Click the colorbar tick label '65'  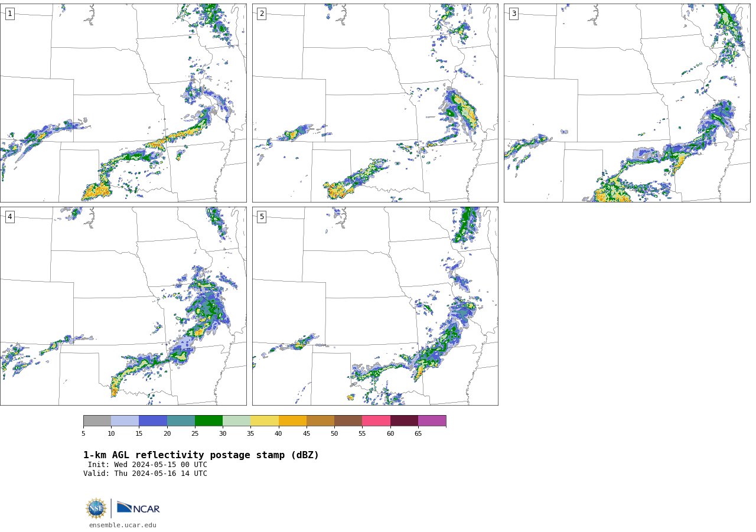[418, 434]
